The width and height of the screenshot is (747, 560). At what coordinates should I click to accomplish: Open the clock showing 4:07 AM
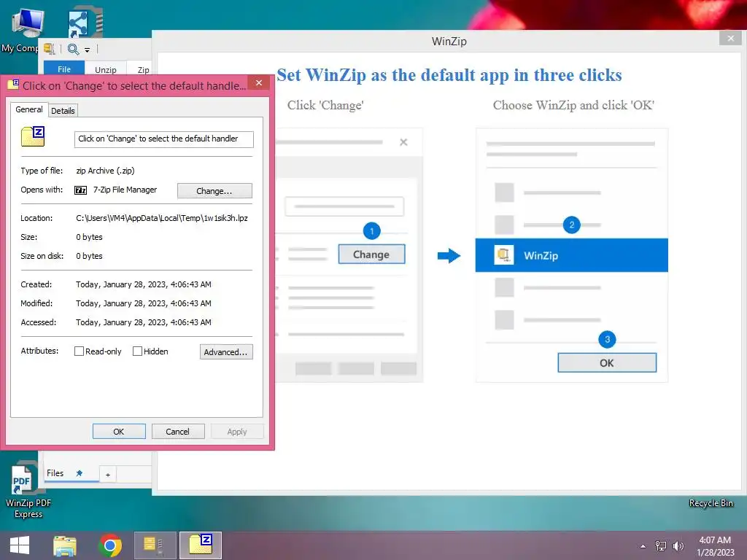click(715, 545)
